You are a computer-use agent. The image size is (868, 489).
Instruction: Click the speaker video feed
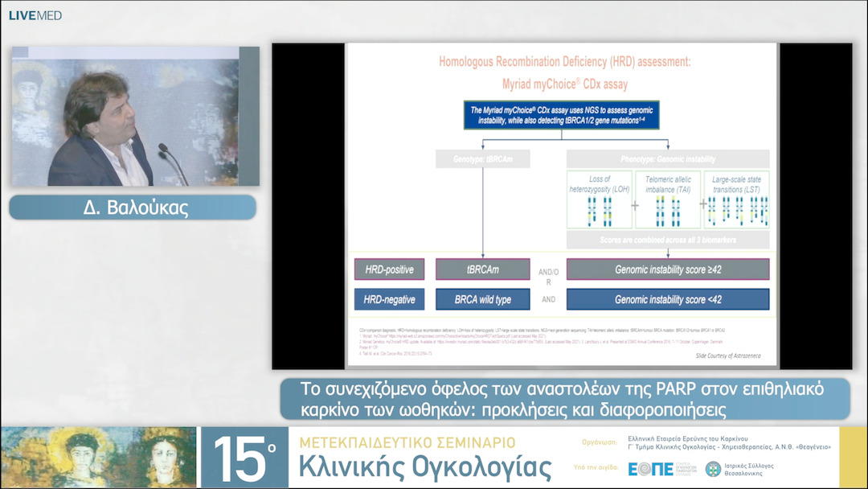(135, 115)
